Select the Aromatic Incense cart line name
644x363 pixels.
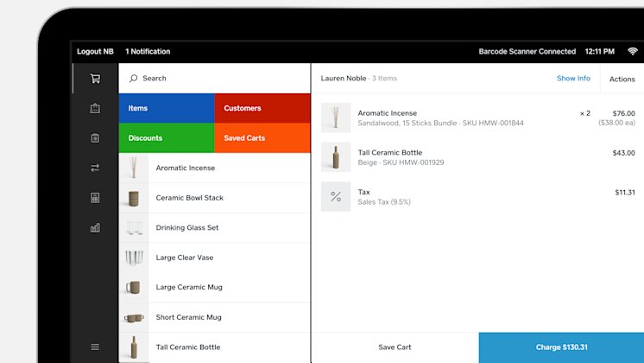click(x=388, y=113)
